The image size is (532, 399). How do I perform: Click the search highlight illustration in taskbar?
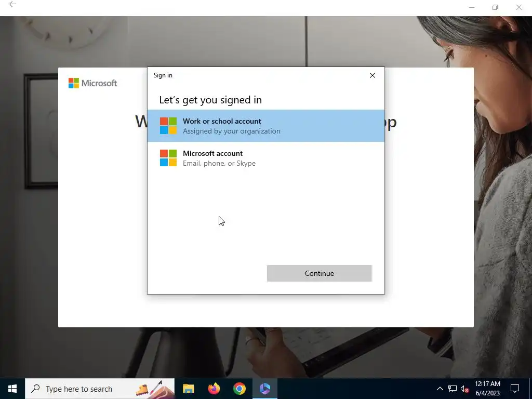[x=155, y=389]
